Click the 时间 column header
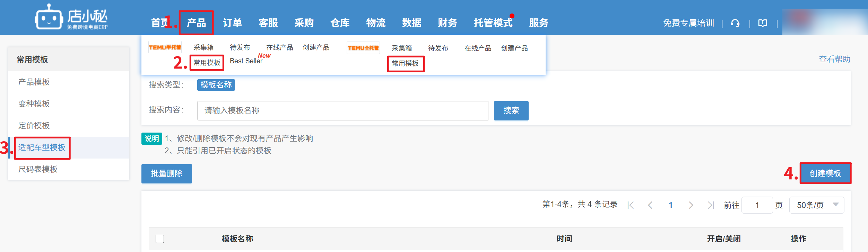Viewport: 868px width, 252px height. click(564, 239)
